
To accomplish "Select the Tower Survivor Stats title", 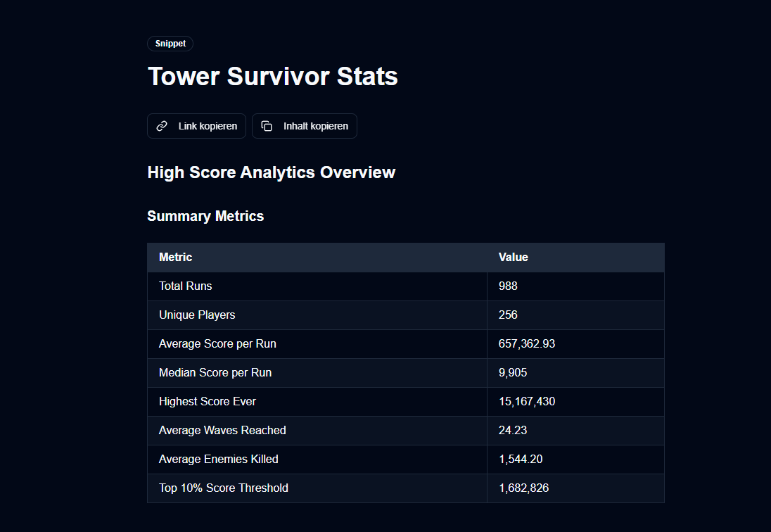I will [x=273, y=76].
